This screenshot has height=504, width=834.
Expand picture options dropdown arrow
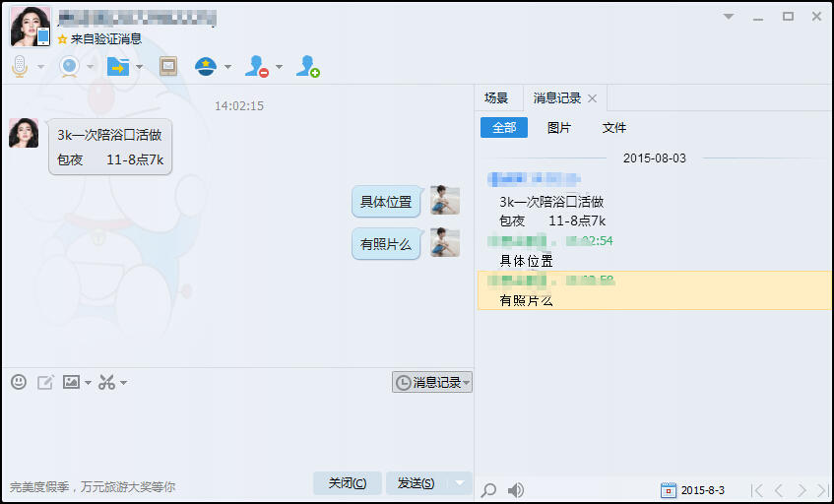88,382
